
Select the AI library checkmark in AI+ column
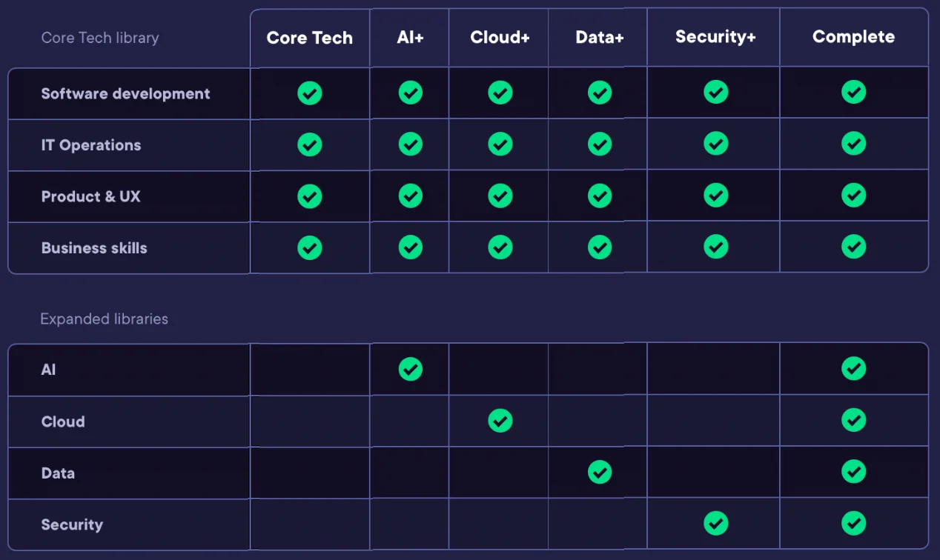[409, 369]
